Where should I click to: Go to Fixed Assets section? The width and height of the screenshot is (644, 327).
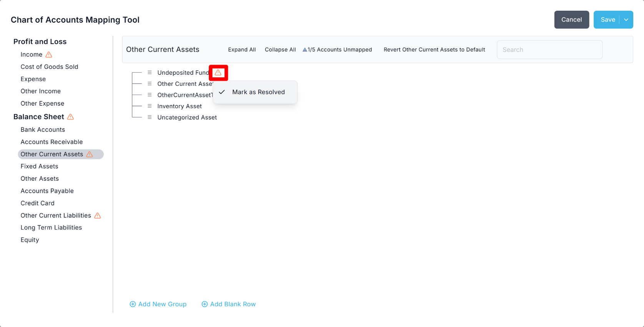(39, 166)
